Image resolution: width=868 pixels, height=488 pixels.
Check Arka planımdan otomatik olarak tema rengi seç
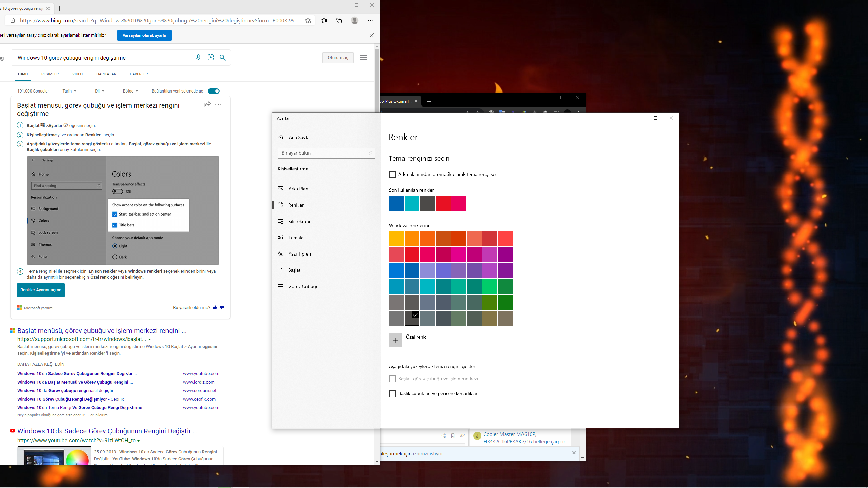point(392,175)
